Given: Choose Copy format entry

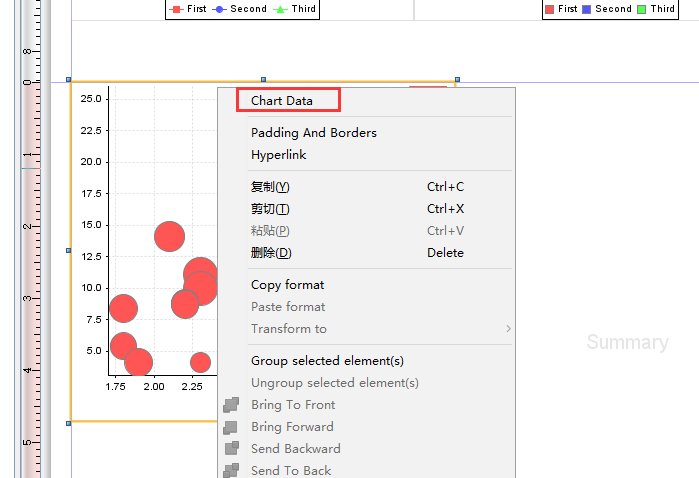Looking at the screenshot, I should coord(288,285).
